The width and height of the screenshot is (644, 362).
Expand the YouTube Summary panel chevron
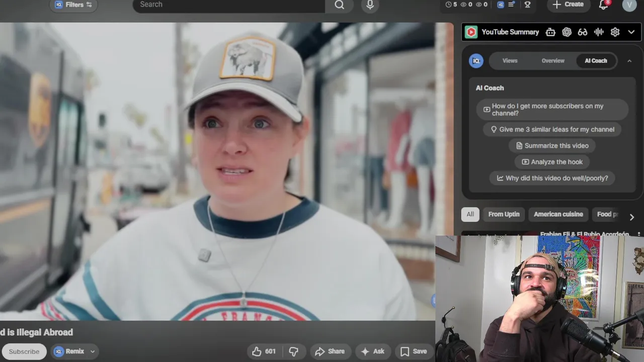pyautogui.click(x=631, y=32)
